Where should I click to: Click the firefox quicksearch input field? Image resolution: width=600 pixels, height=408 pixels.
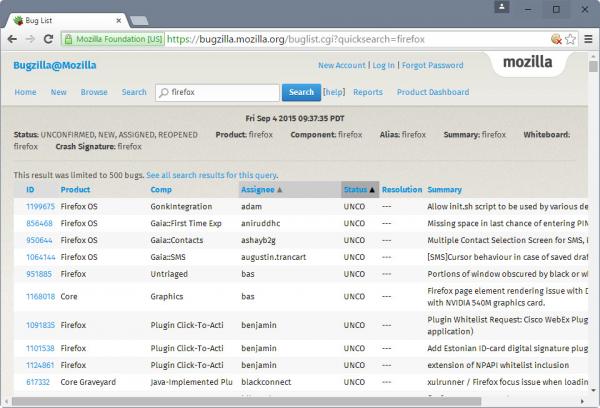[217, 93]
